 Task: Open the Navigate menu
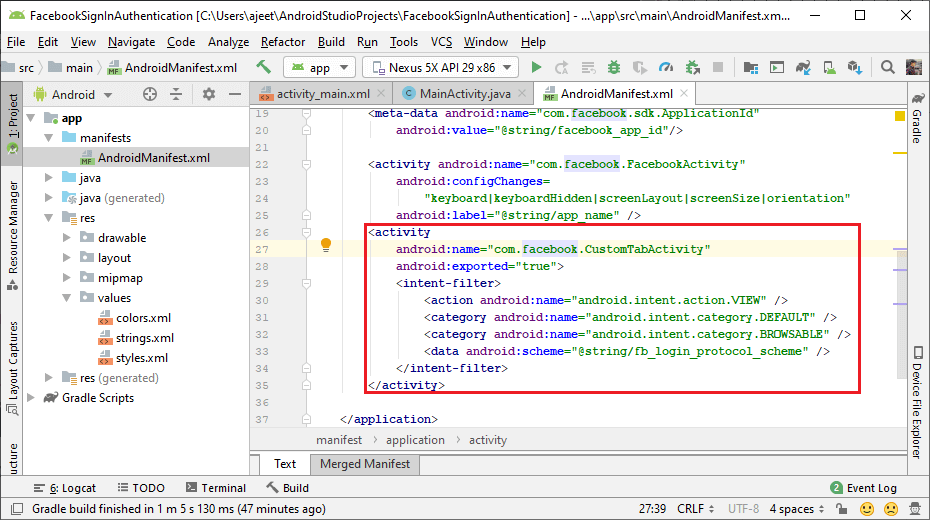coord(131,42)
